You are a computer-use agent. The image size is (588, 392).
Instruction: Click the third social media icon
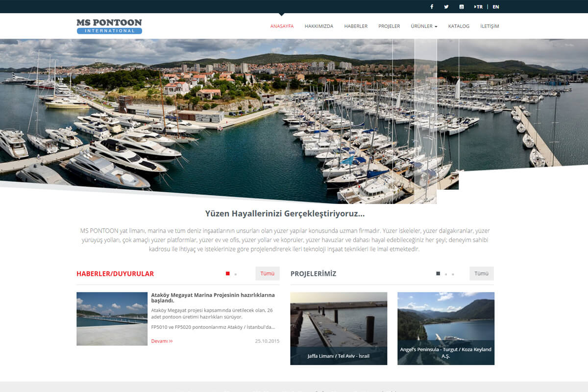tap(462, 7)
